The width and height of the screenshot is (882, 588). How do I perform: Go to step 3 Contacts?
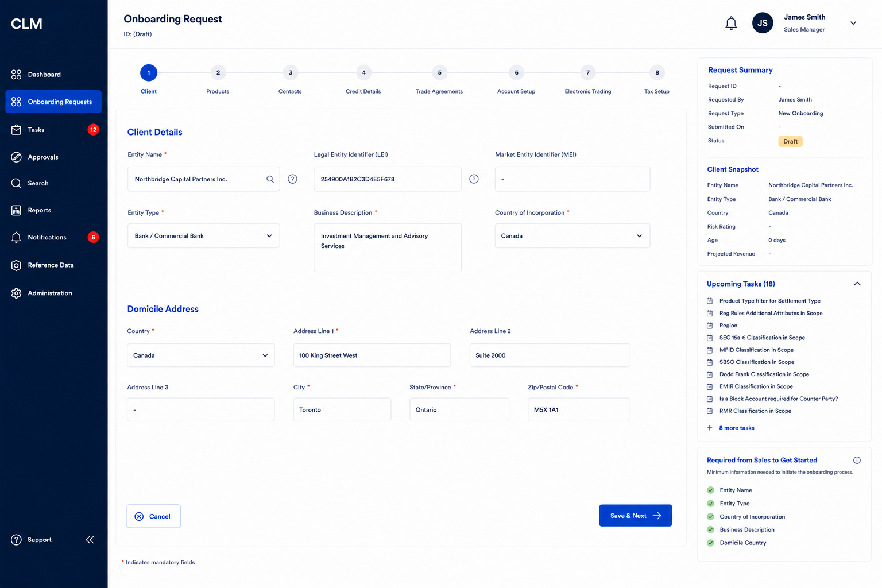click(x=290, y=73)
